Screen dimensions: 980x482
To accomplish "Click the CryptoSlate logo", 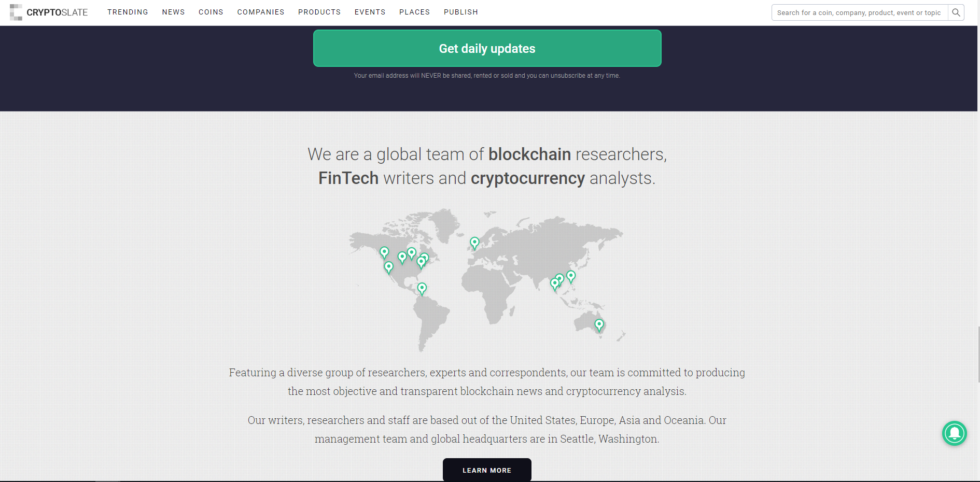I will coord(49,12).
